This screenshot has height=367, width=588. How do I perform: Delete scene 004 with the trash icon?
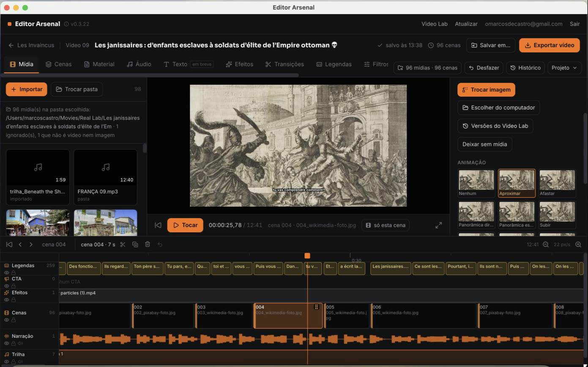[148, 244]
